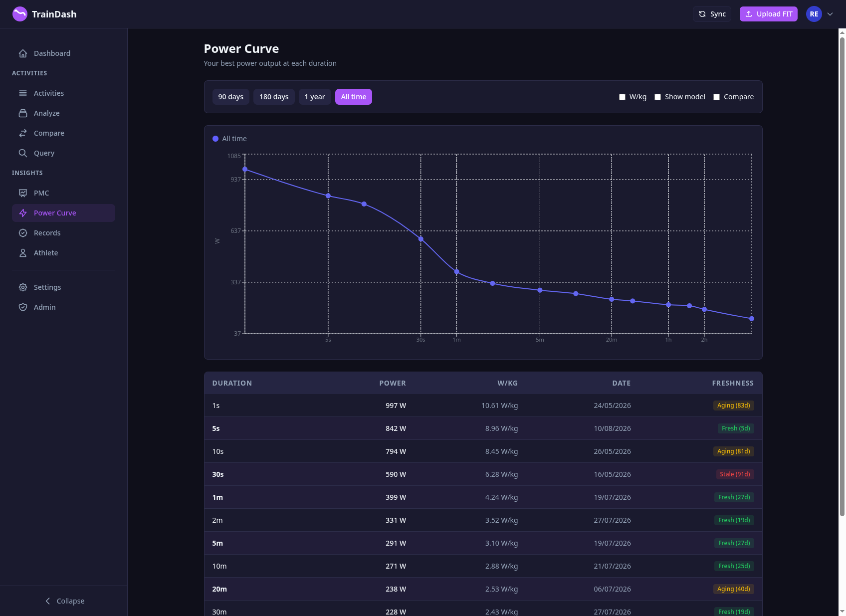
Task: Click the 30s data point on curve
Action: point(421,239)
